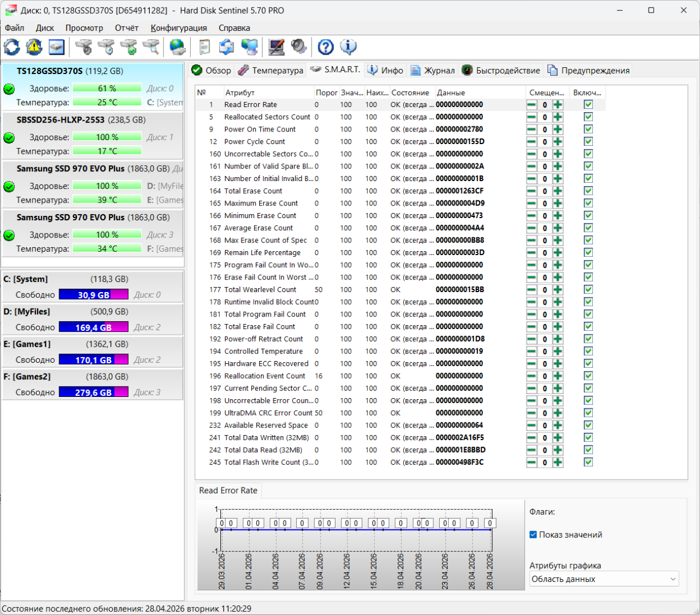Click the globe with disk toolbar icon

click(x=177, y=47)
